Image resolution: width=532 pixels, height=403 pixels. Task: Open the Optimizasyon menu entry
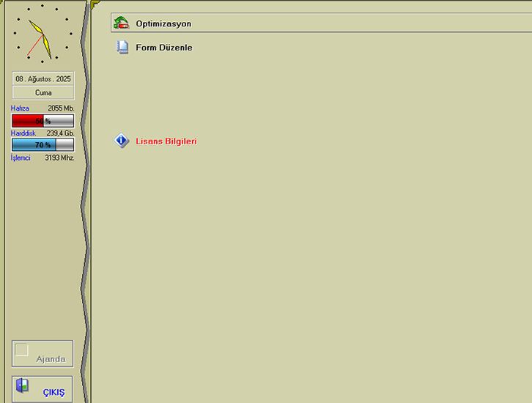coord(163,23)
